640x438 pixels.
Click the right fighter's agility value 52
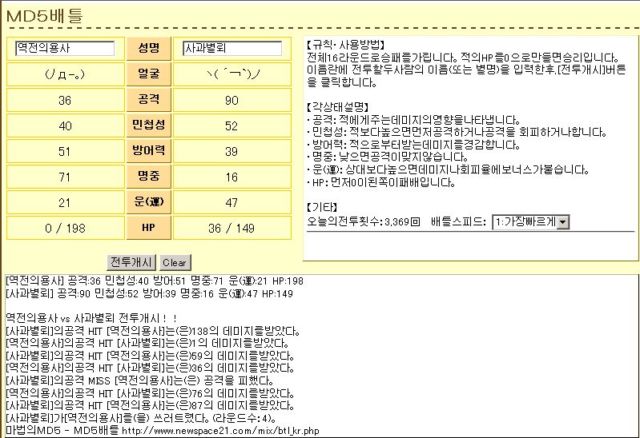point(231,126)
